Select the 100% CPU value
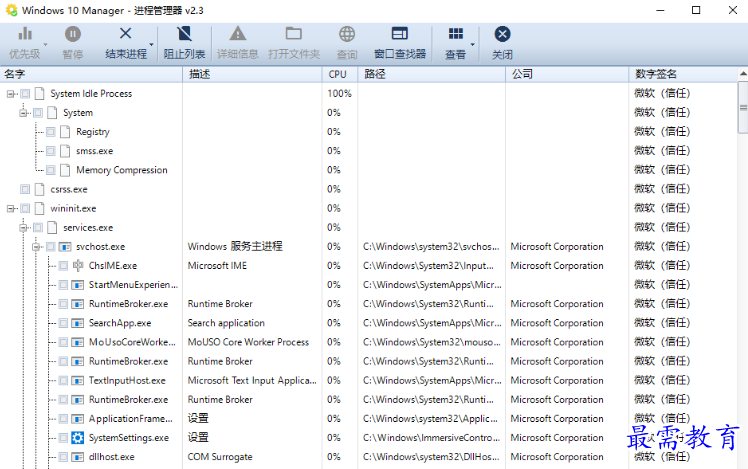Image resolution: width=748 pixels, height=469 pixels. pyautogui.click(x=339, y=94)
